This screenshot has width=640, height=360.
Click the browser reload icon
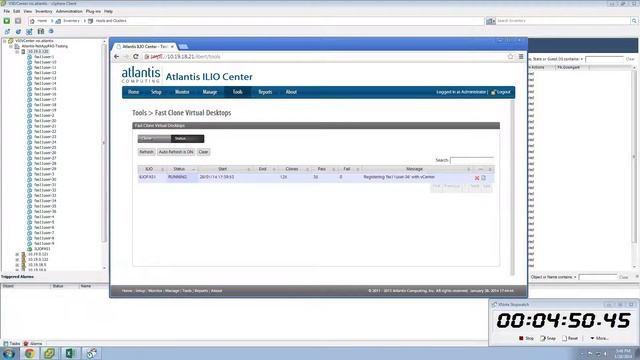(x=136, y=57)
